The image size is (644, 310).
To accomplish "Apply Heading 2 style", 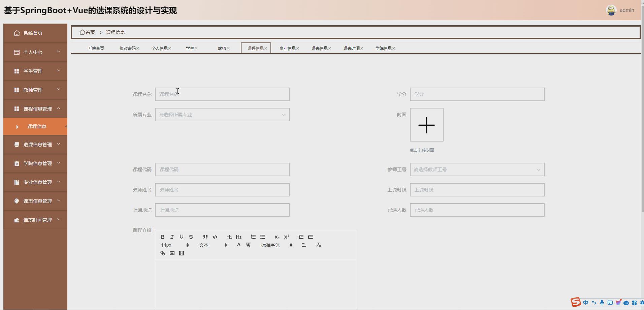I will tap(239, 237).
